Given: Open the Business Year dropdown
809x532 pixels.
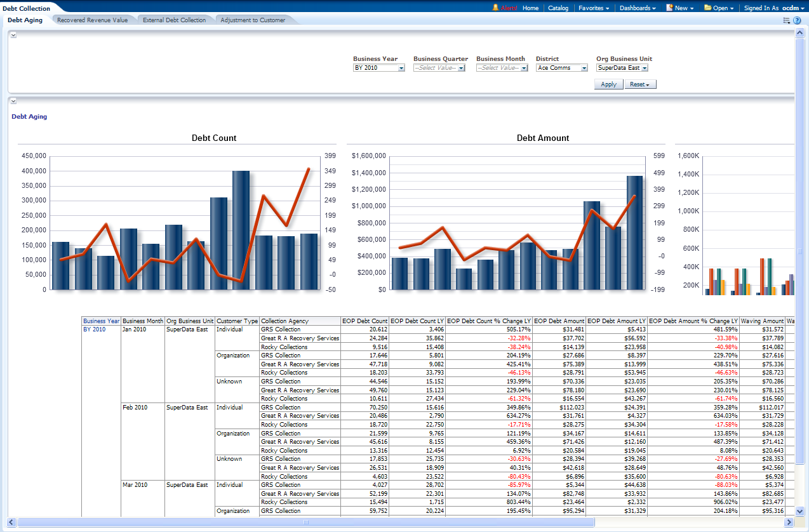Looking at the screenshot, I should coord(401,68).
